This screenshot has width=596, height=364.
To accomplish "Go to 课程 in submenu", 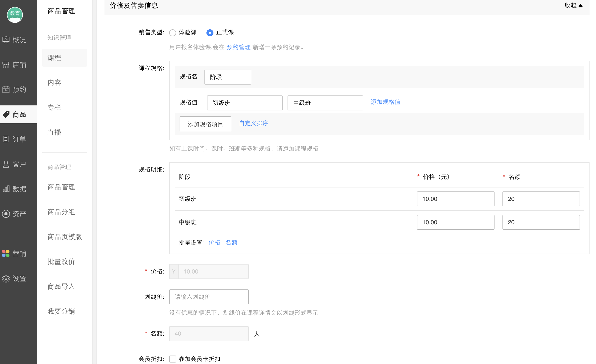I will click(65, 58).
